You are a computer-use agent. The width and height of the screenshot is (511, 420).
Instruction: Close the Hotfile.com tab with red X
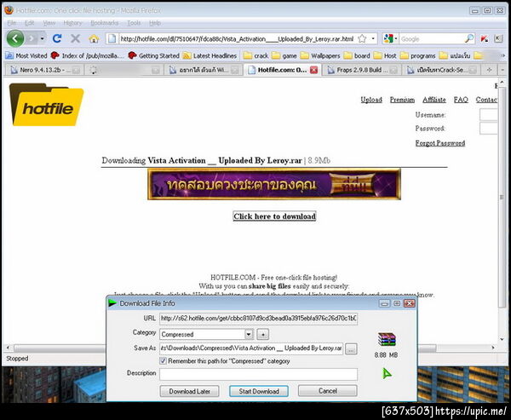(313, 70)
